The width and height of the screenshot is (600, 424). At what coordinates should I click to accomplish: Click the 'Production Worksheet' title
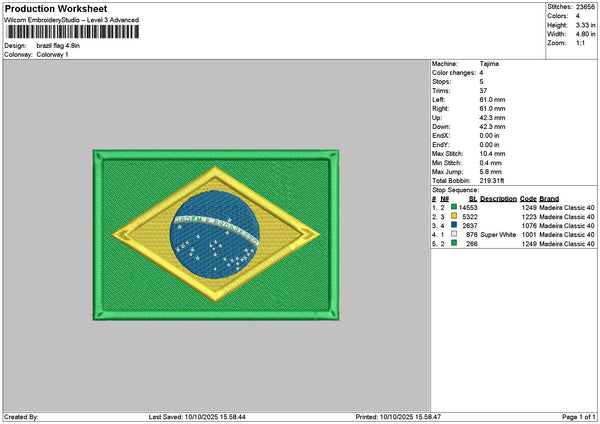pyautogui.click(x=56, y=8)
